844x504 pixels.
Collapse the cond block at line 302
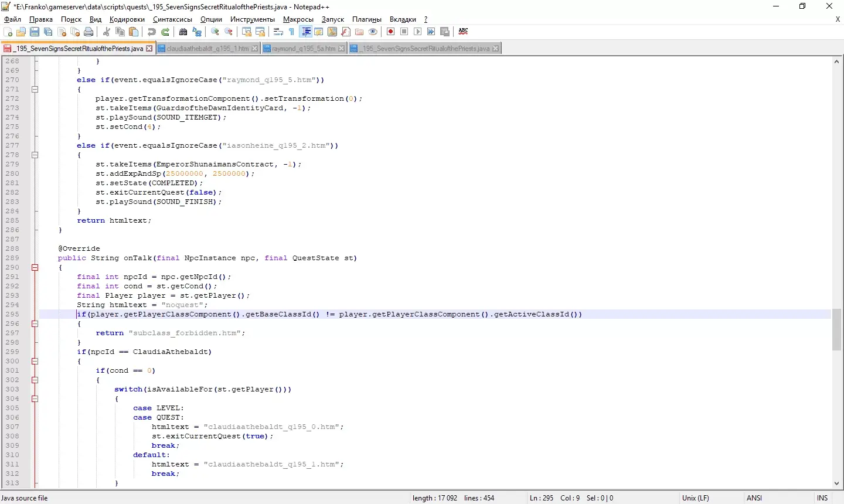[x=35, y=380]
